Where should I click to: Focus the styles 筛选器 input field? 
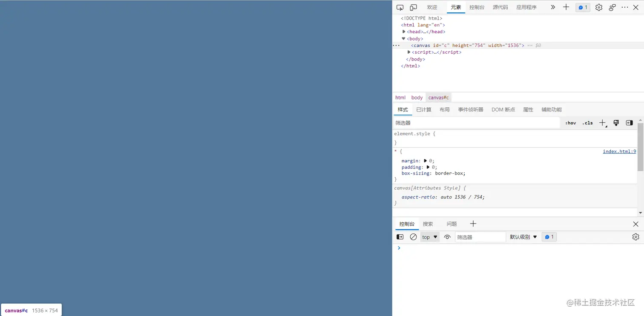click(476, 123)
